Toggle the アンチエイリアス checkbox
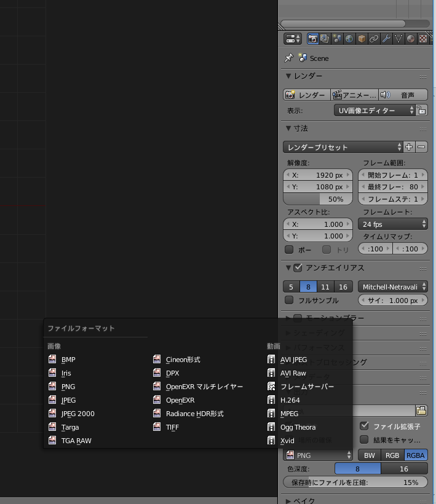This screenshot has height=504, width=436. click(x=298, y=268)
